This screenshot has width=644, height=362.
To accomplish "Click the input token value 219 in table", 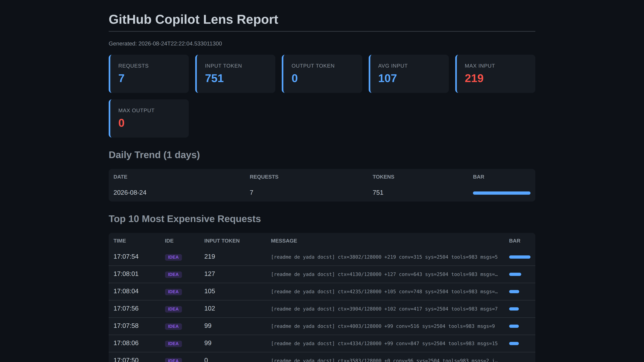I will [x=210, y=257].
